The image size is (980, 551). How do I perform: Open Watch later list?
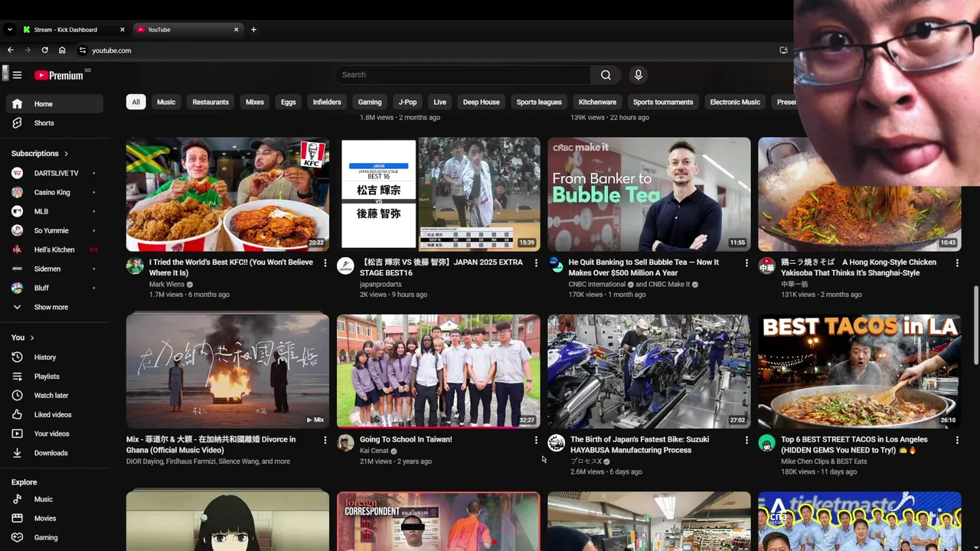point(54,396)
